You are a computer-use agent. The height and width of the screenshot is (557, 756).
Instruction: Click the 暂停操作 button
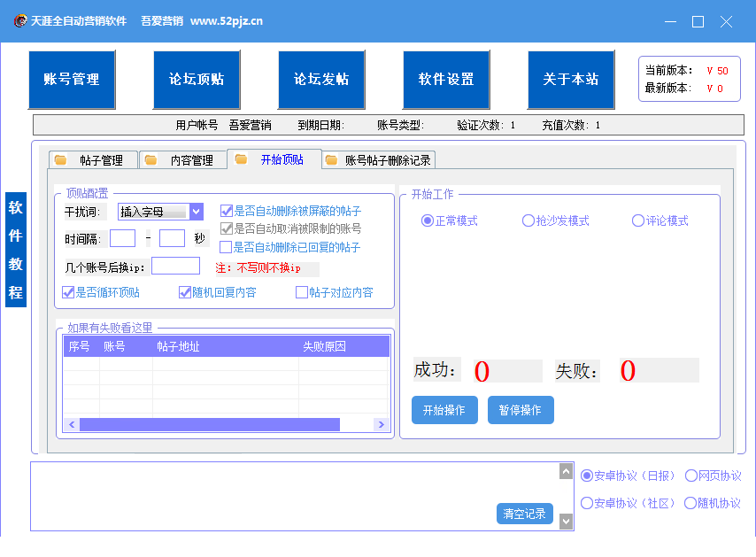[x=521, y=410]
